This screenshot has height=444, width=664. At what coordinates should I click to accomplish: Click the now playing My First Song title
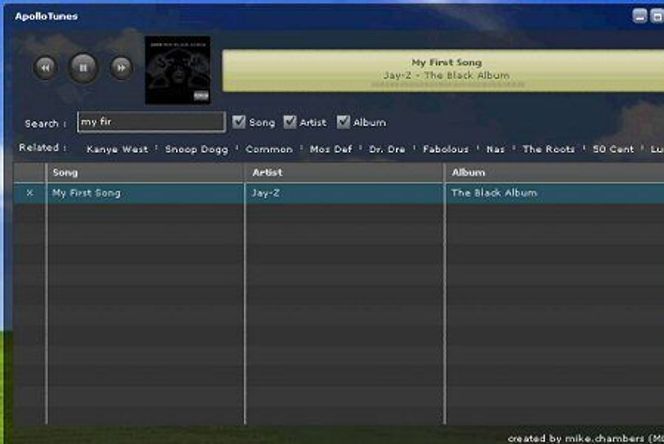(x=447, y=63)
